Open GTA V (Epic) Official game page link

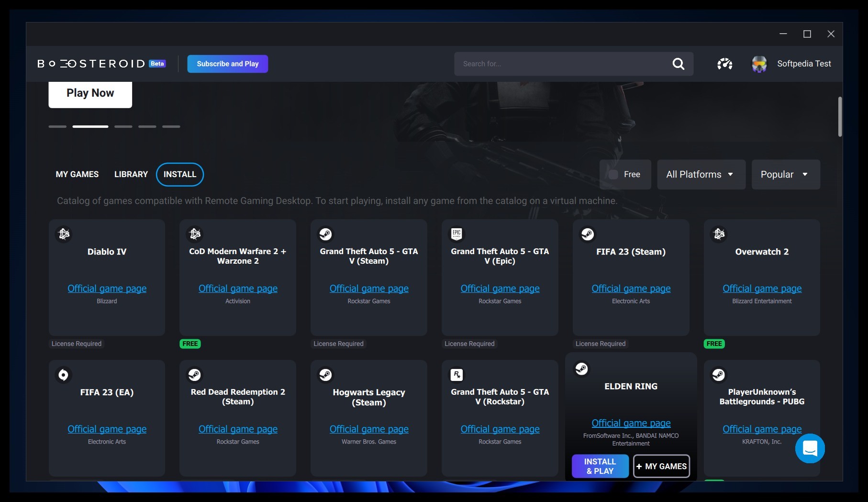coord(500,289)
